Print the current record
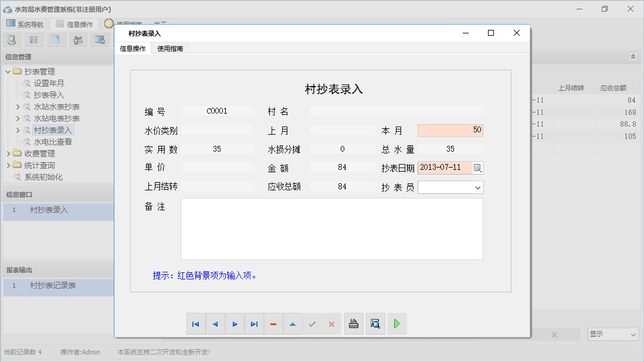Screen dimensions: 644x362 point(354,323)
